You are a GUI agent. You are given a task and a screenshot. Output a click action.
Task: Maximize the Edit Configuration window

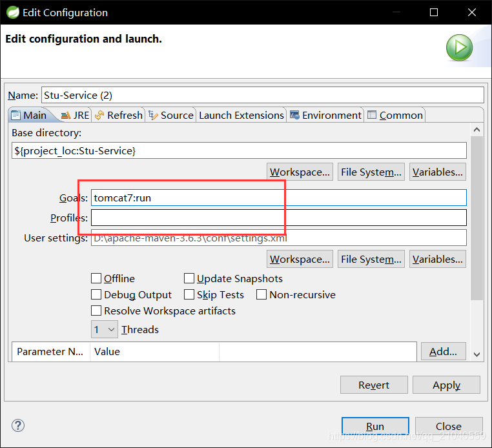pos(434,12)
